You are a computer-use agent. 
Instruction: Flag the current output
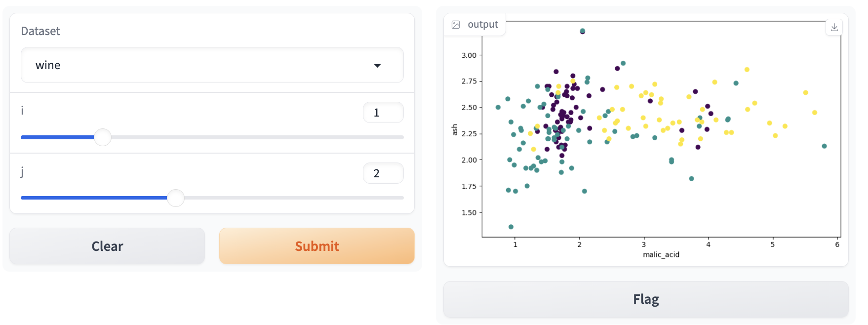point(645,299)
